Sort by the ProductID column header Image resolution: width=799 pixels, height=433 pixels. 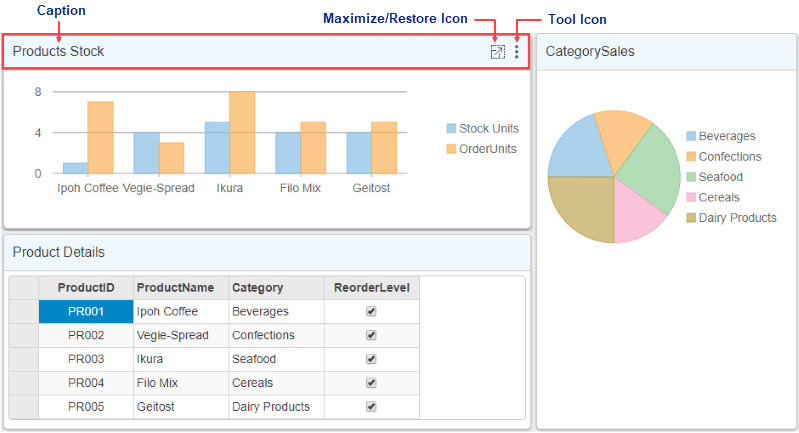tap(86, 288)
